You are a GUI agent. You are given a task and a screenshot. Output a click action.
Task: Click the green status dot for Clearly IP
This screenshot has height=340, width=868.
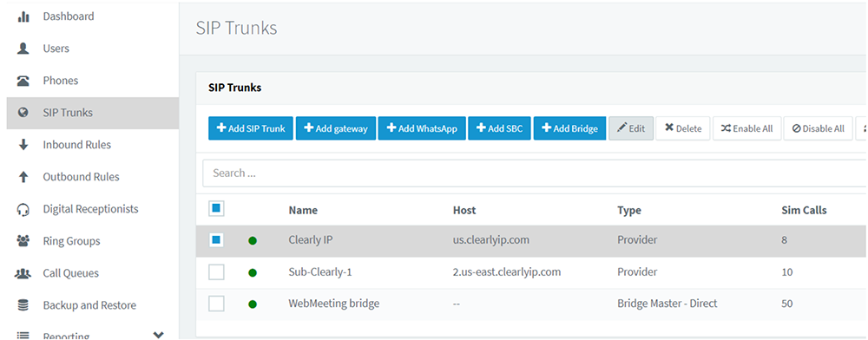pyautogui.click(x=253, y=240)
